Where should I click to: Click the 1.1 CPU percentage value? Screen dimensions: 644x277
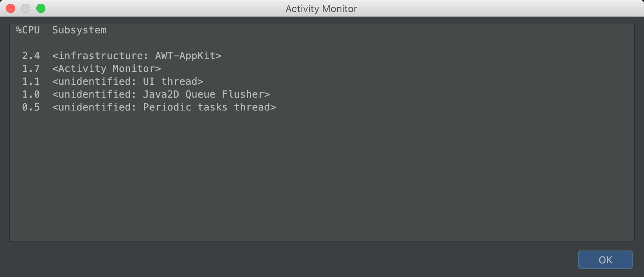31,81
